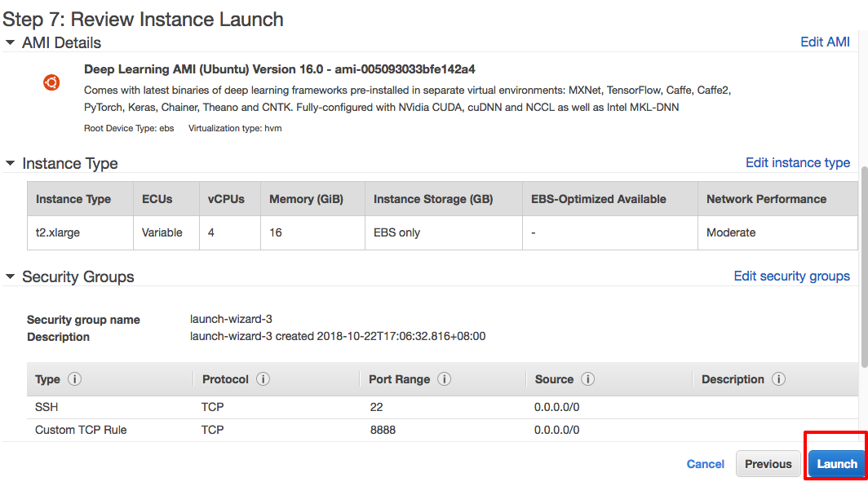Viewport: 868px width, 482px height.
Task: Click Edit instance type
Action: tap(797, 162)
